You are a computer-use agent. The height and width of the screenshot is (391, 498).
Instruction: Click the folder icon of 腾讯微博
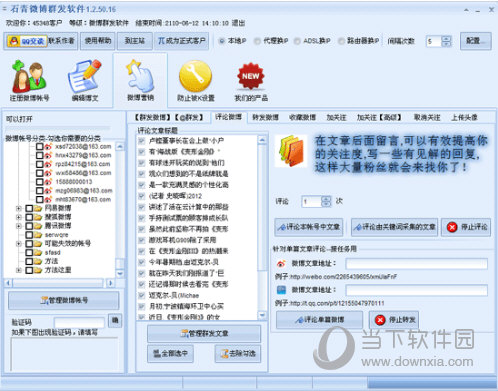38,226
